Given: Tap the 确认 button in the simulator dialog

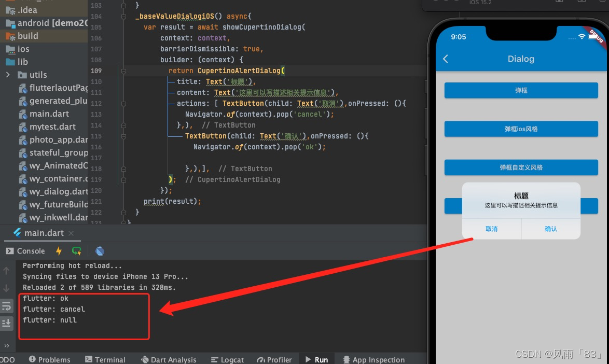Looking at the screenshot, I should tap(550, 228).
